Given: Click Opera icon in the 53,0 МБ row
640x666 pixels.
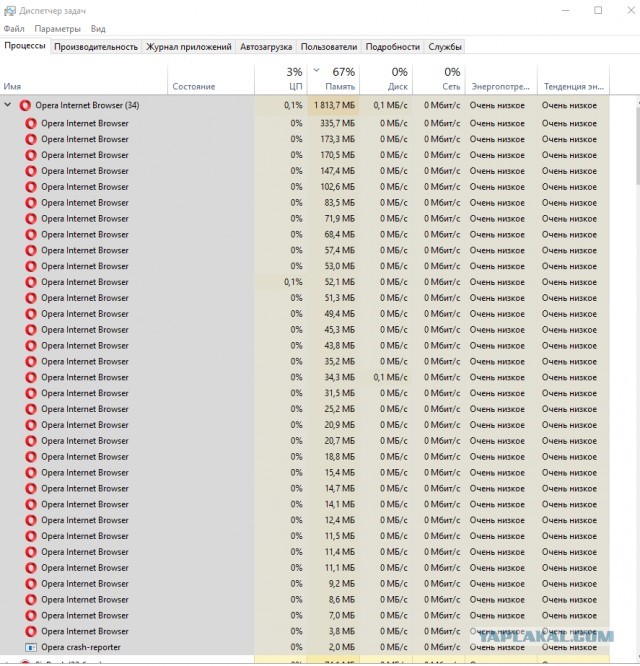Looking at the screenshot, I should click(31, 266).
